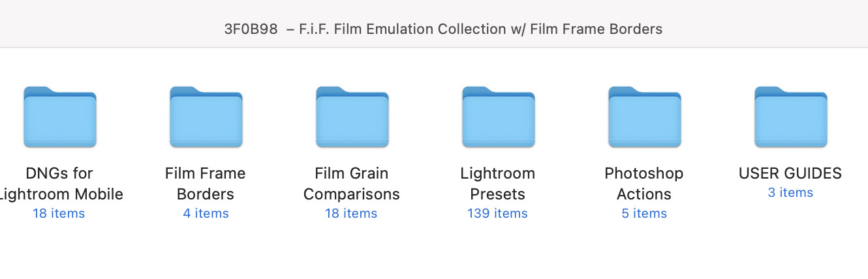Select the "Photoshop Actions" name label
The height and width of the screenshot is (279, 868).
[x=644, y=184]
